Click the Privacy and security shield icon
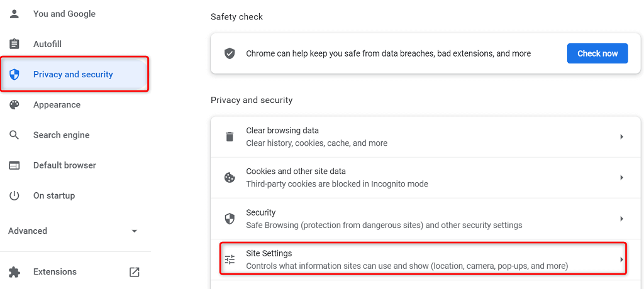Image resolution: width=644 pixels, height=289 pixels. [14, 75]
